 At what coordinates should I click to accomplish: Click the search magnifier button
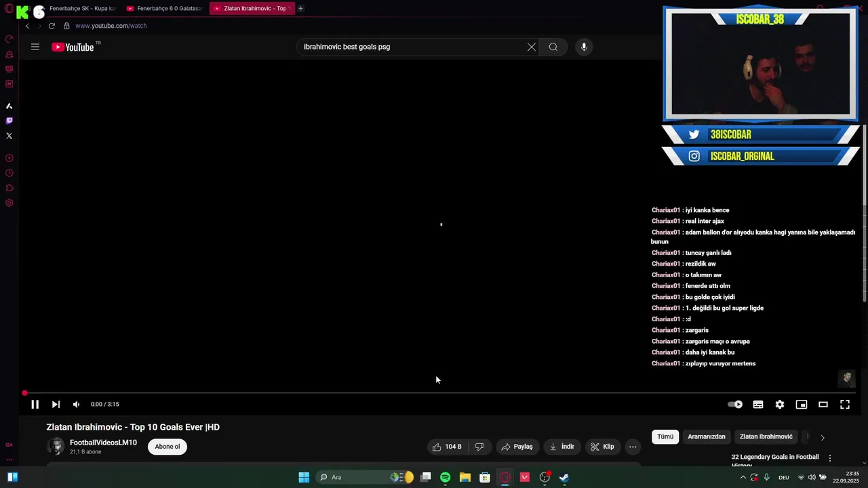click(553, 47)
